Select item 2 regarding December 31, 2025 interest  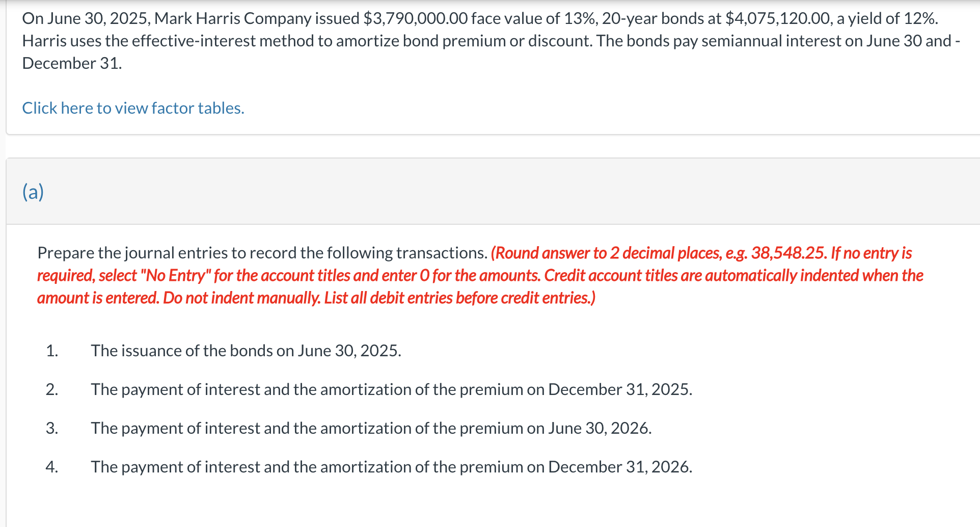point(391,389)
